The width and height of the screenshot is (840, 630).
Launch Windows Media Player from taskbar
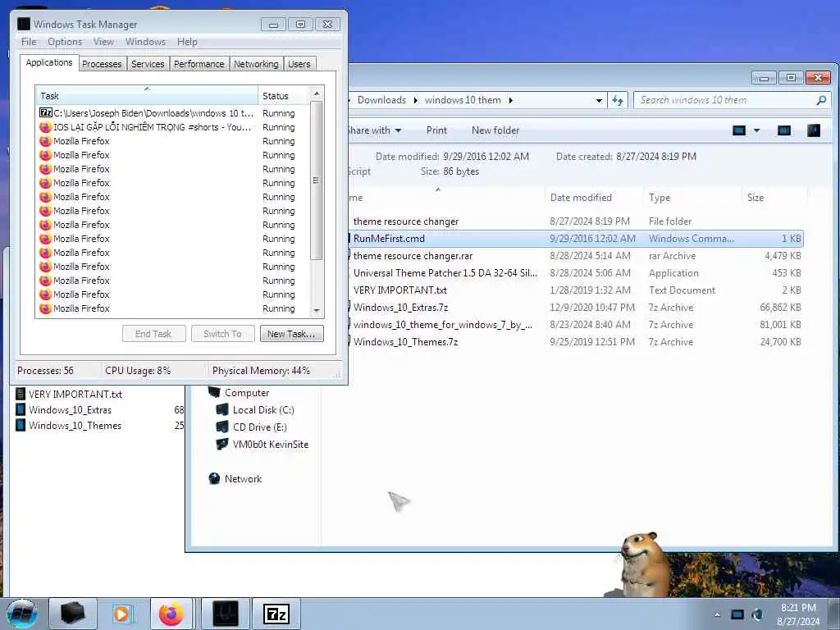(121, 614)
